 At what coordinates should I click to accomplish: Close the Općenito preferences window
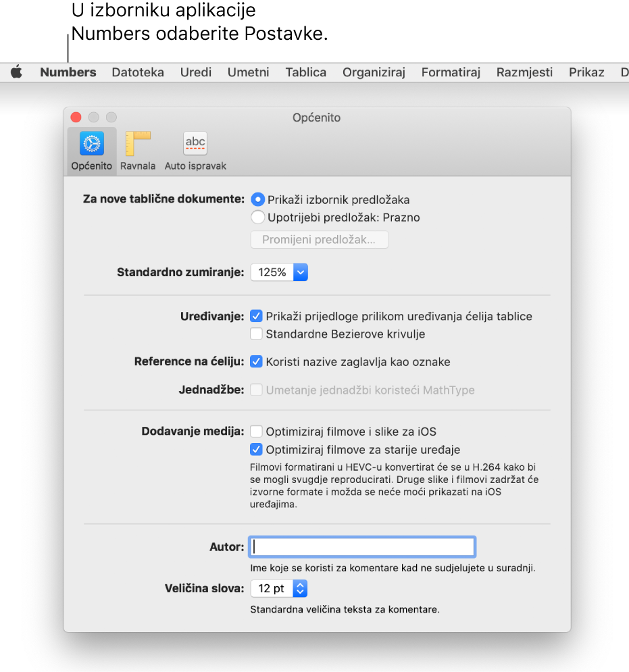(76, 117)
